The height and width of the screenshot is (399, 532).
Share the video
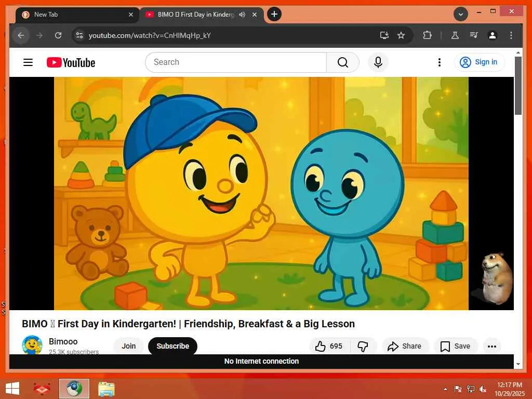click(405, 346)
